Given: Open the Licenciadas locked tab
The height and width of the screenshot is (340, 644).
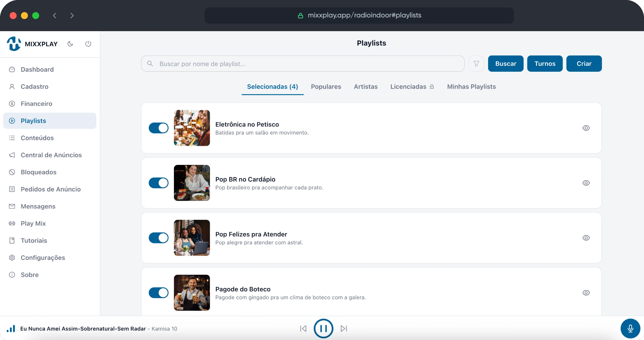Looking at the screenshot, I should click(412, 87).
